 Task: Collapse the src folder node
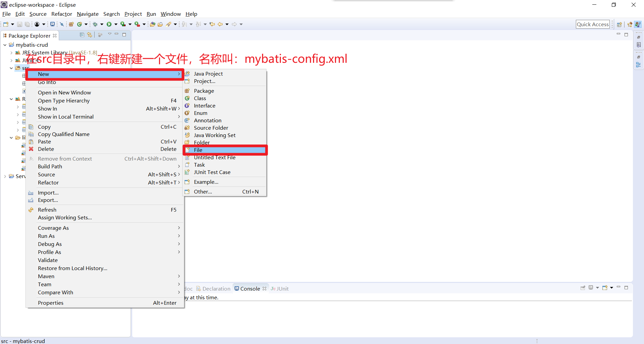click(x=11, y=68)
